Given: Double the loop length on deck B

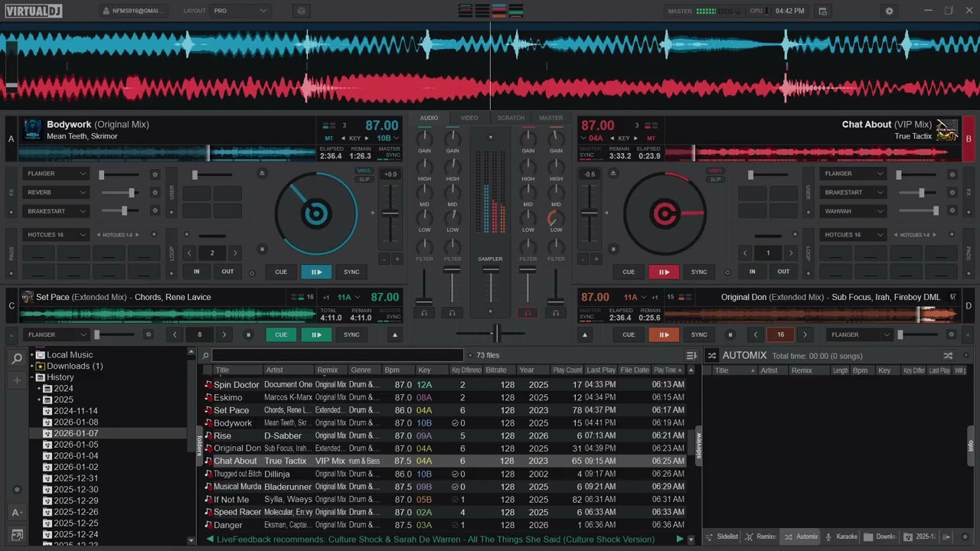Looking at the screenshot, I should click(x=791, y=253).
